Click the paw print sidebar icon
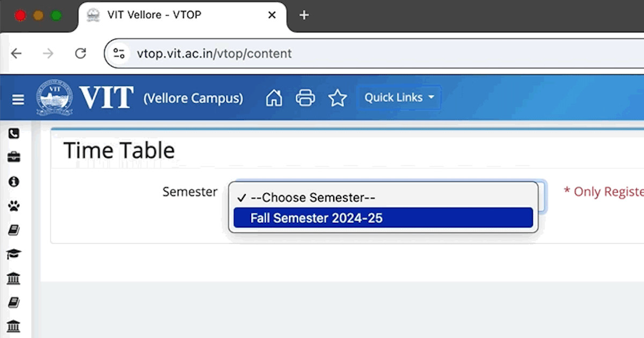Viewport: 644px width, 338px height. [x=13, y=205]
